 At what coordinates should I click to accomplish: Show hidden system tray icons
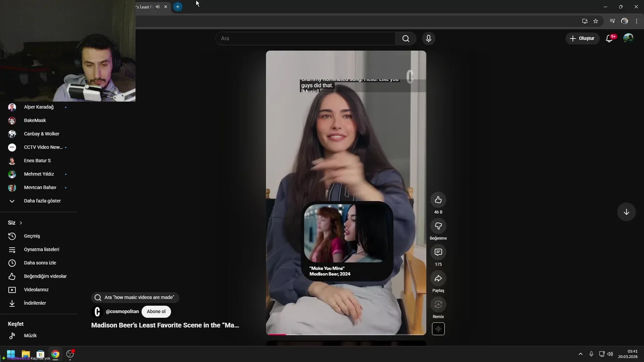coord(580,354)
